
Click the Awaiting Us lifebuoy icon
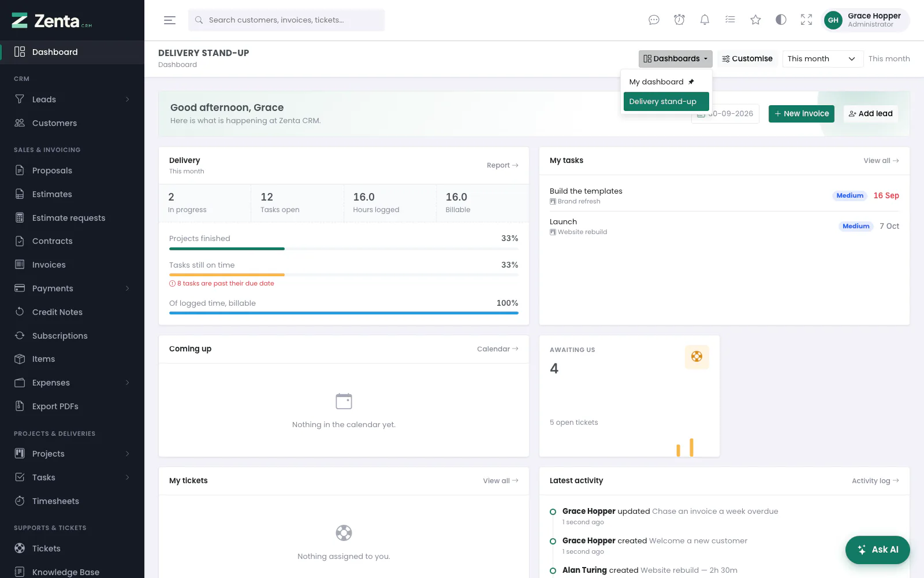coord(696,357)
